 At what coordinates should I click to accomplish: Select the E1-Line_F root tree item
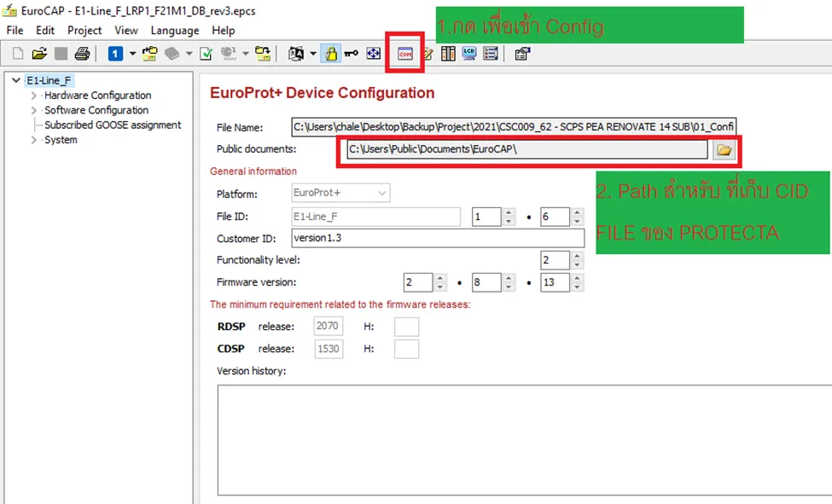click(49, 81)
